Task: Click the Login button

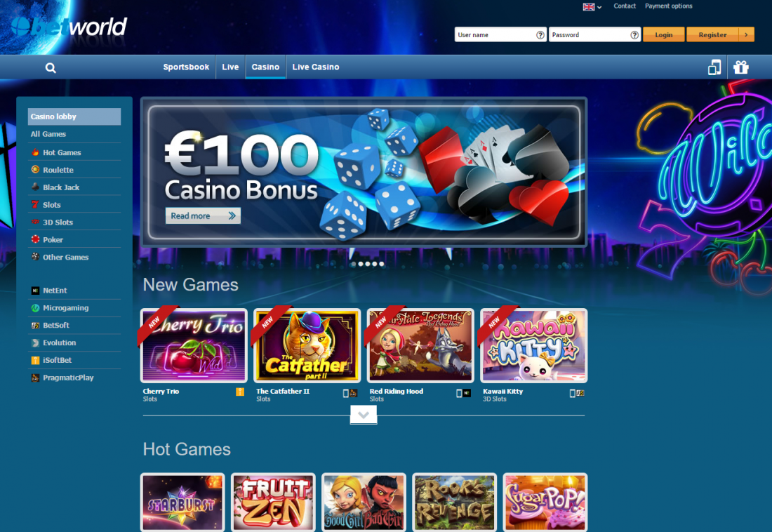Action: coord(664,34)
